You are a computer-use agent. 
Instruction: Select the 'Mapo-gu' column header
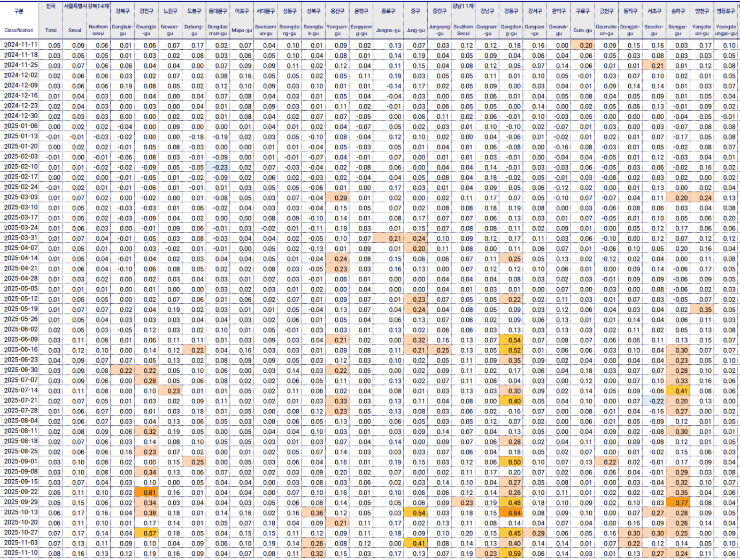[242, 30]
